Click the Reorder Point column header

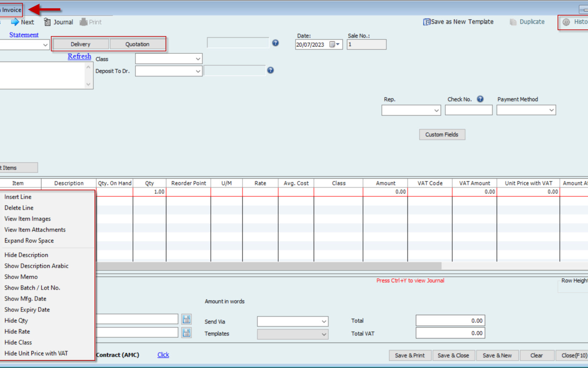point(188,183)
